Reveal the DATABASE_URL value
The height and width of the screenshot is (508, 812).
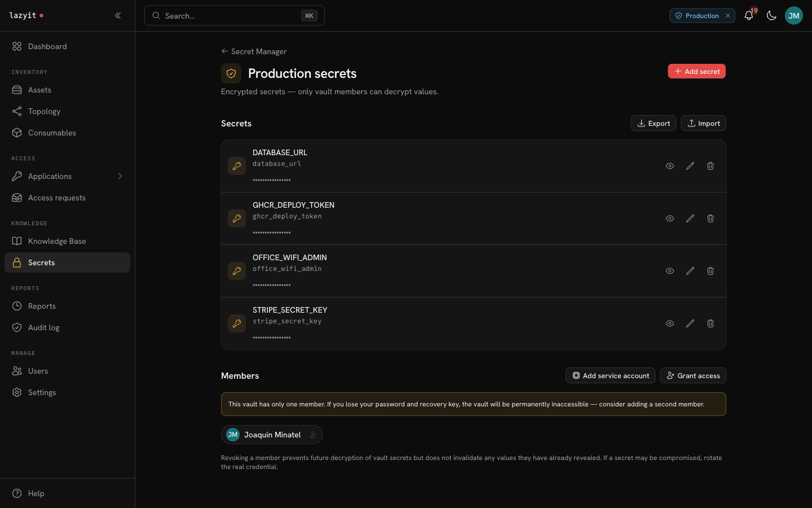pyautogui.click(x=670, y=166)
